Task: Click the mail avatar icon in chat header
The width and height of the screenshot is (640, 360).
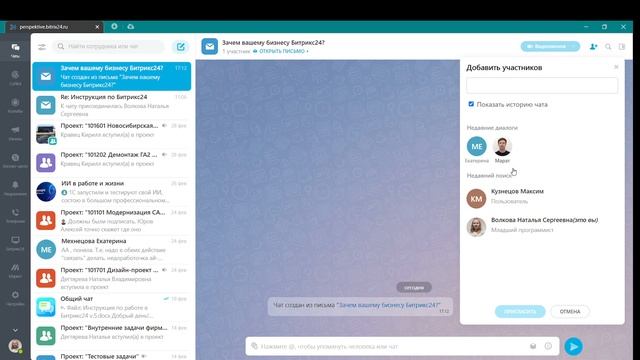Action: (x=210, y=47)
